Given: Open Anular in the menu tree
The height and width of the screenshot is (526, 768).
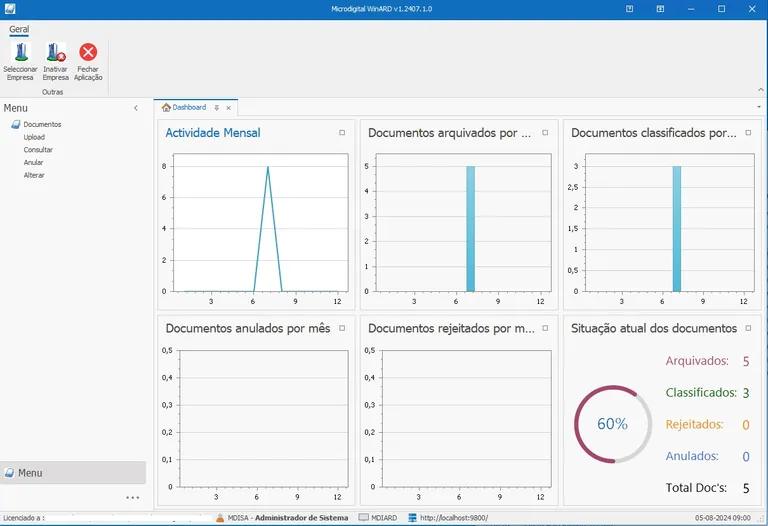Looking at the screenshot, I should click(x=33, y=163).
